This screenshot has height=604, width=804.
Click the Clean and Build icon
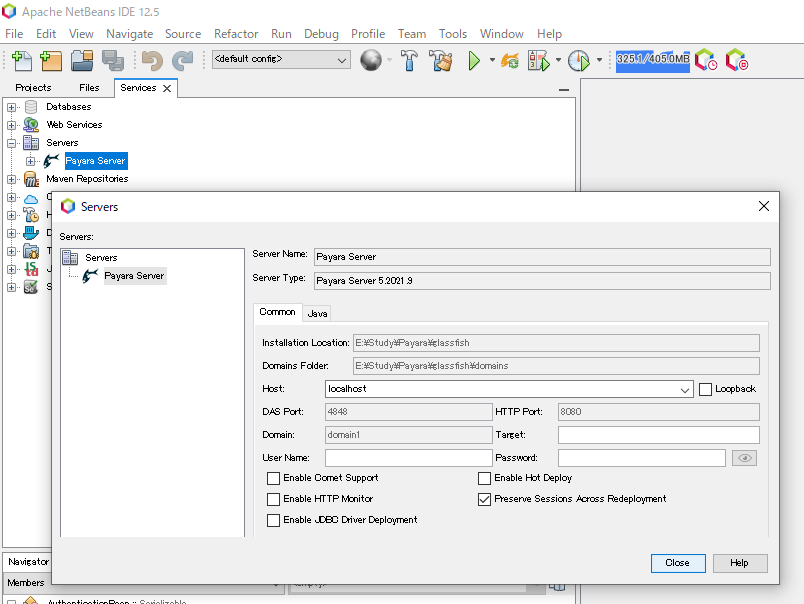pyautogui.click(x=441, y=61)
